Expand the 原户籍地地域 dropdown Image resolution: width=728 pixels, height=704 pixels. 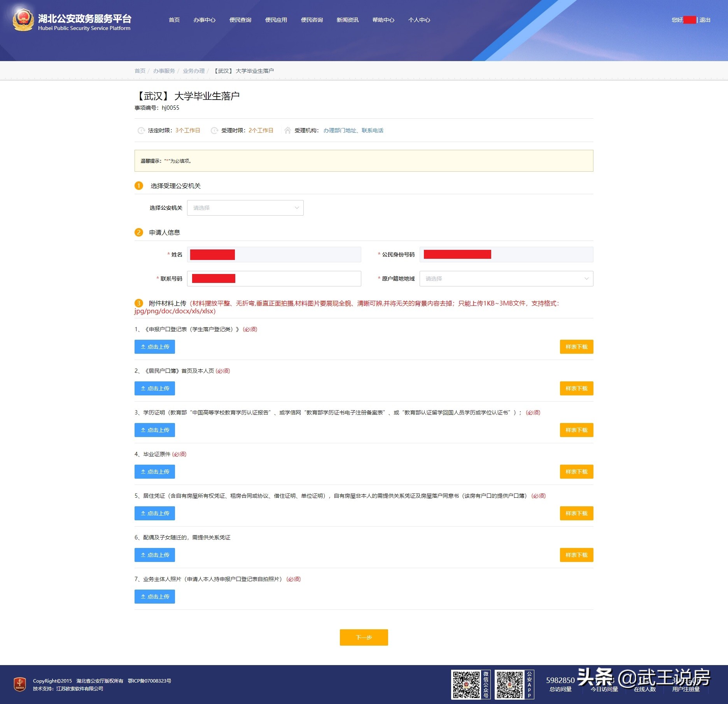click(506, 279)
